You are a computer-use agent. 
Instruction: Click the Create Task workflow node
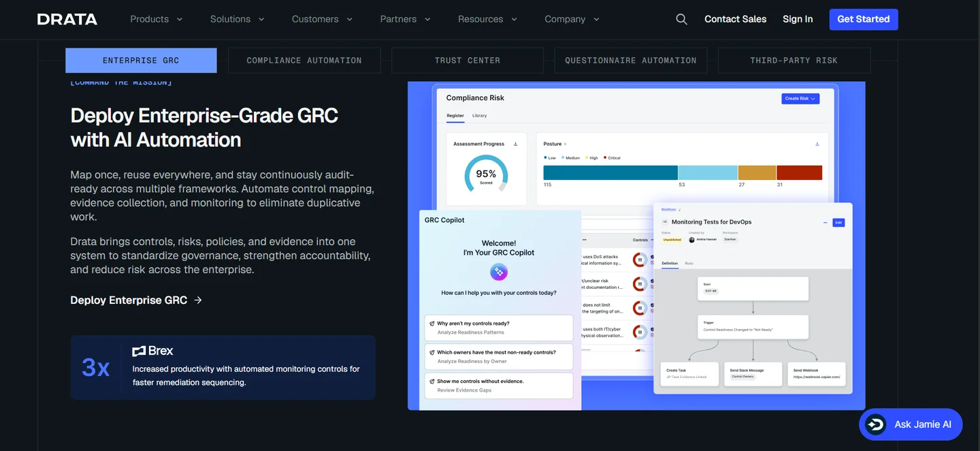pyautogui.click(x=689, y=374)
